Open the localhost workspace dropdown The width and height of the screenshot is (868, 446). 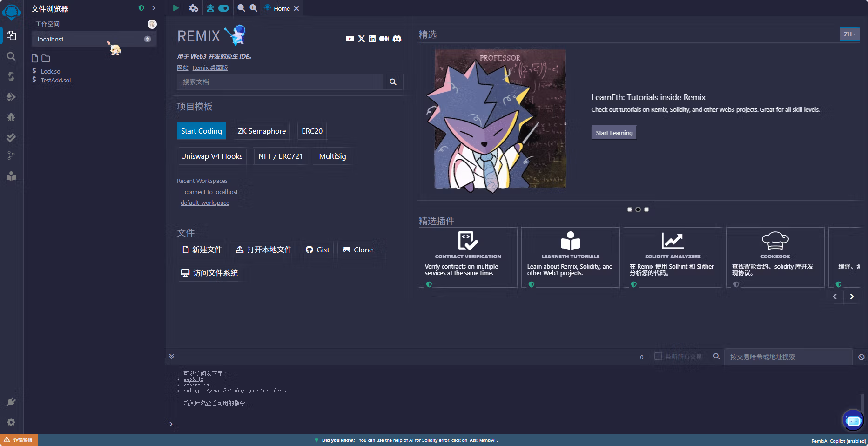[x=94, y=39]
